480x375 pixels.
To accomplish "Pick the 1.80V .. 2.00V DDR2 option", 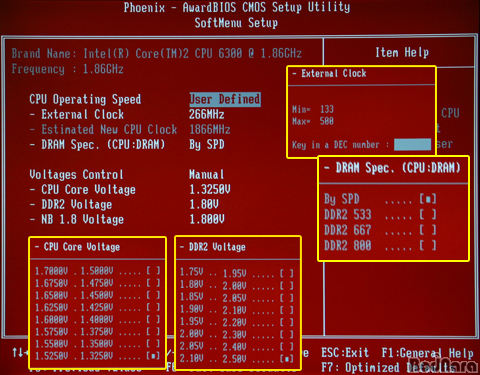I will [237, 285].
